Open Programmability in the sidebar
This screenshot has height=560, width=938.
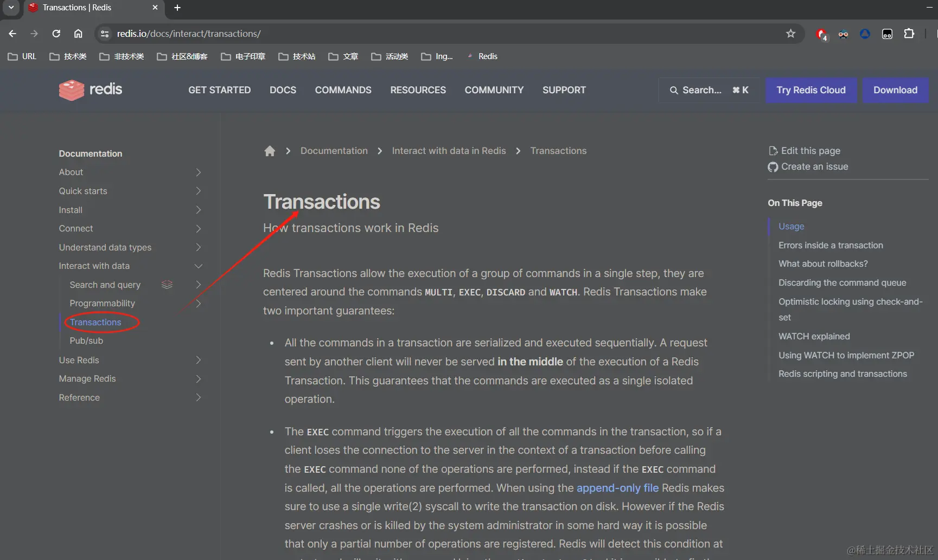point(102,303)
